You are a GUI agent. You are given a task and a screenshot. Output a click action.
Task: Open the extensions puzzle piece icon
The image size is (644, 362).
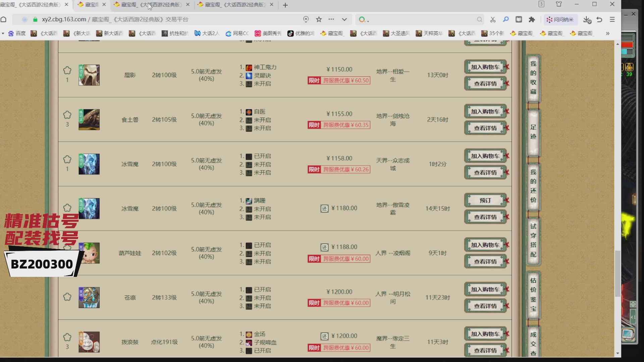pyautogui.click(x=532, y=19)
